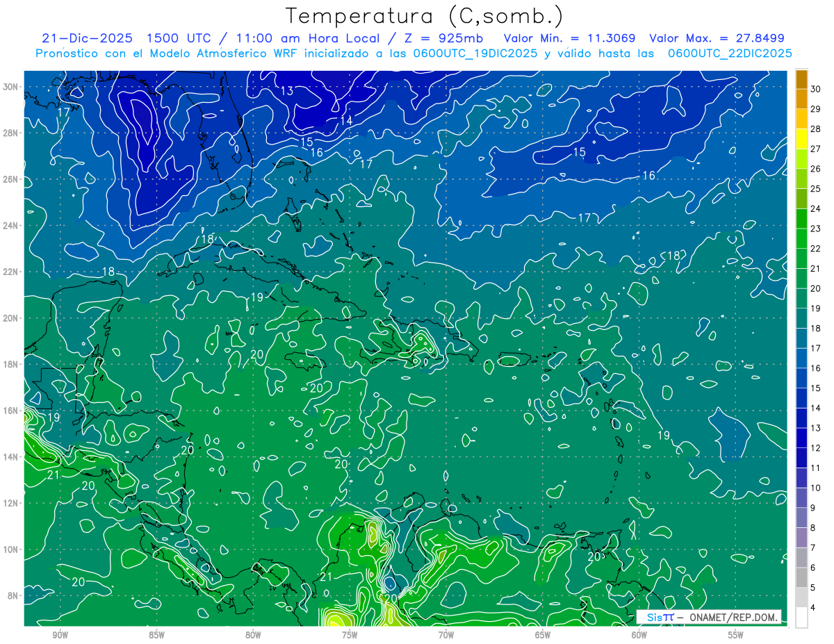The height and width of the screenshot is (644, 834).
Task: Click the gray colorbar segment between 5 and 6
Action: click(801, 578)
